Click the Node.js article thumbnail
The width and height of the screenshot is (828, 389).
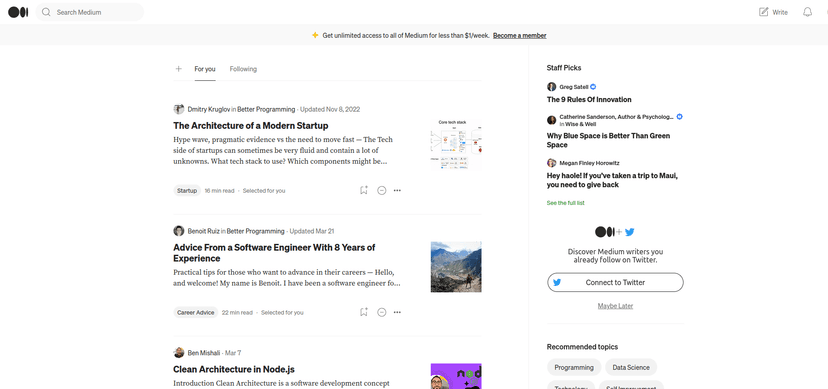point(456,376)
